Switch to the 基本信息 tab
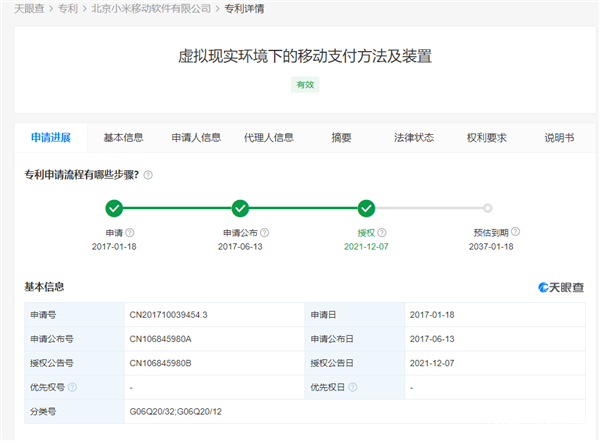 [123, 138]
